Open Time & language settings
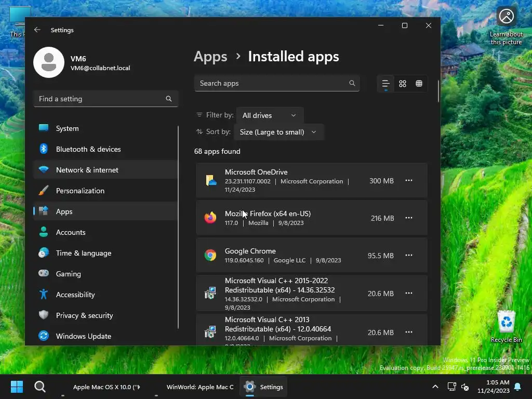The image size is (532, 399). point(105,253)
